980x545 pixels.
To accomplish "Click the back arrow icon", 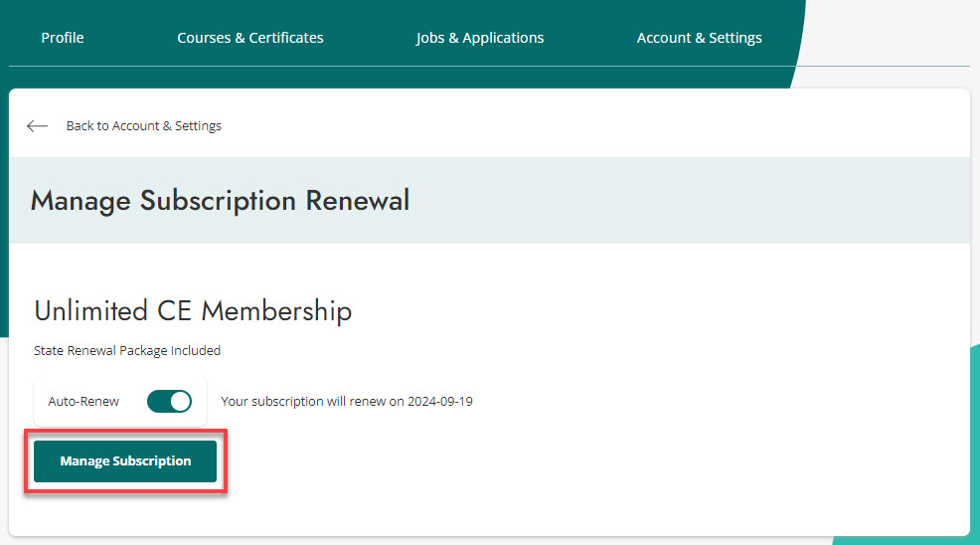I will tap(38, 126).
